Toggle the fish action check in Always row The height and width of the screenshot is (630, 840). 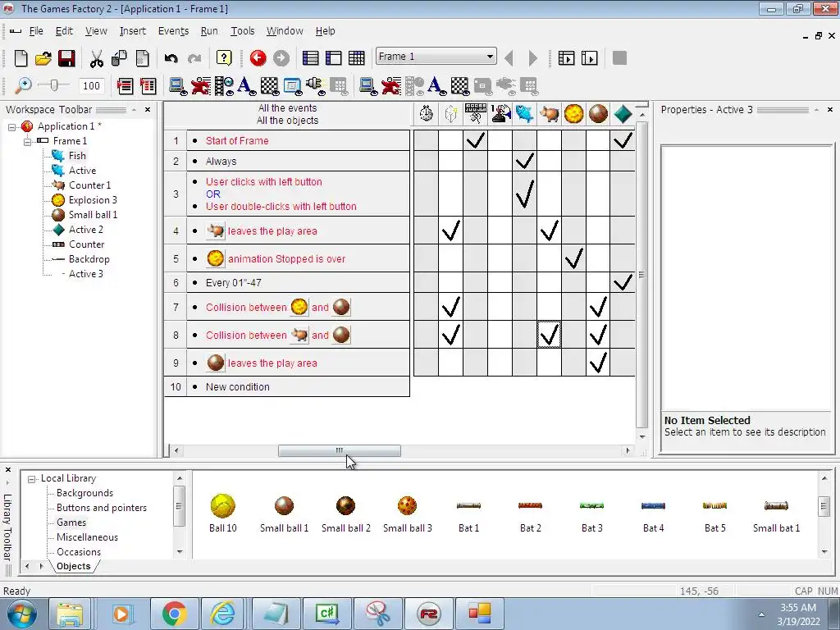pyautogui.click(x=524, y=161)
